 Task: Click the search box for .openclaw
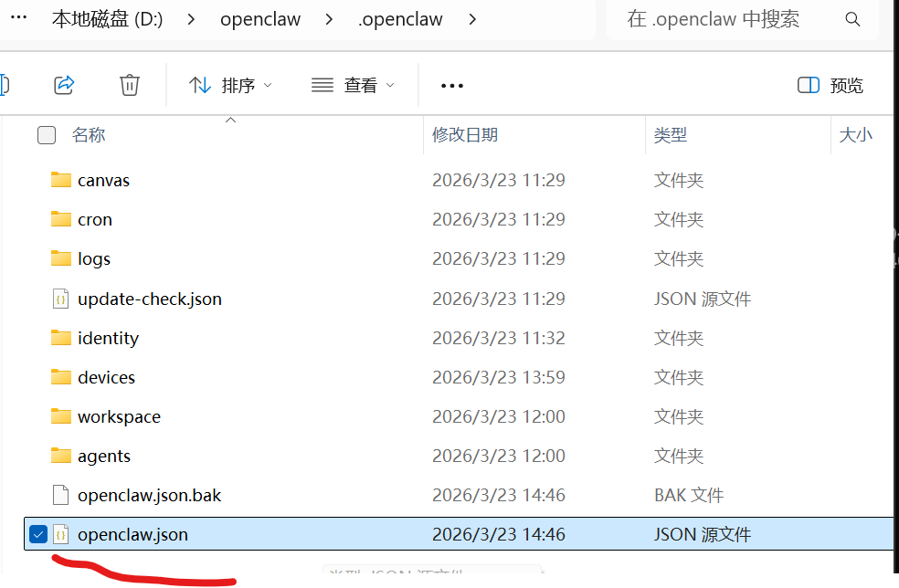pos(742,19)
